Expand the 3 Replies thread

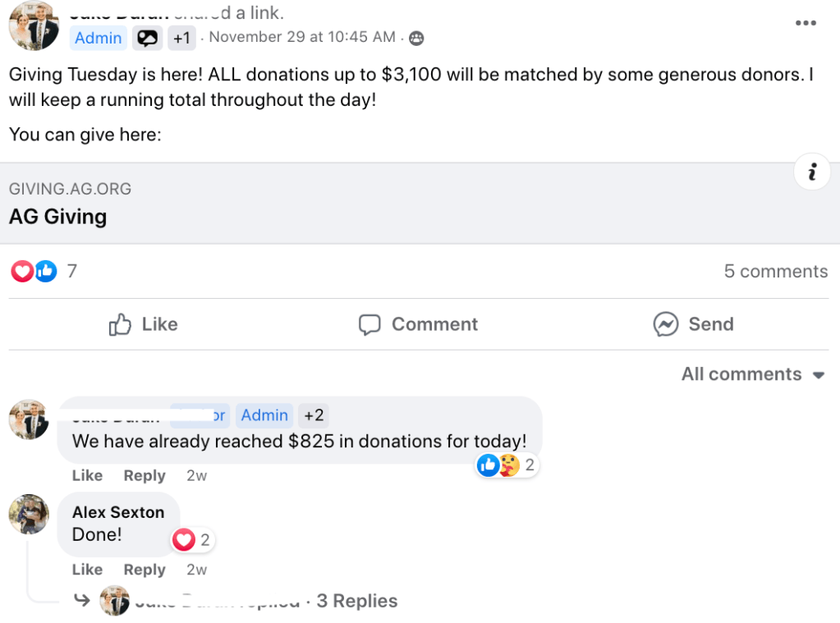click(356, 601)
